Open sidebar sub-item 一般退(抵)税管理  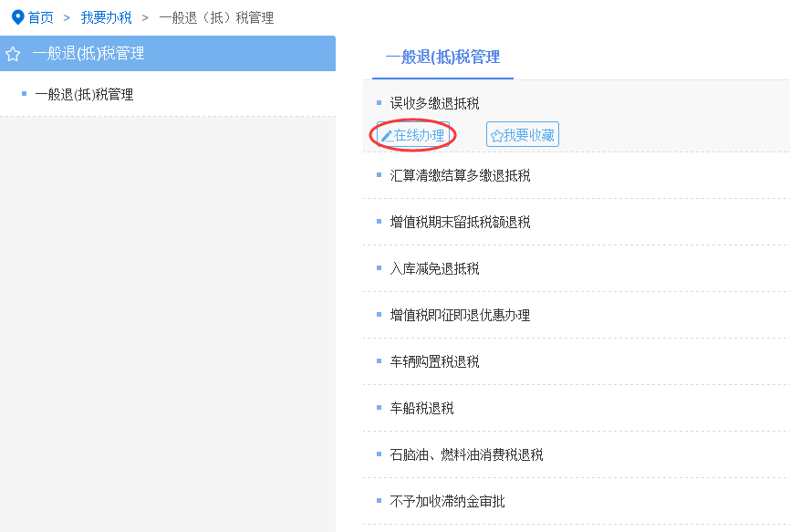[x=84, y=94]
